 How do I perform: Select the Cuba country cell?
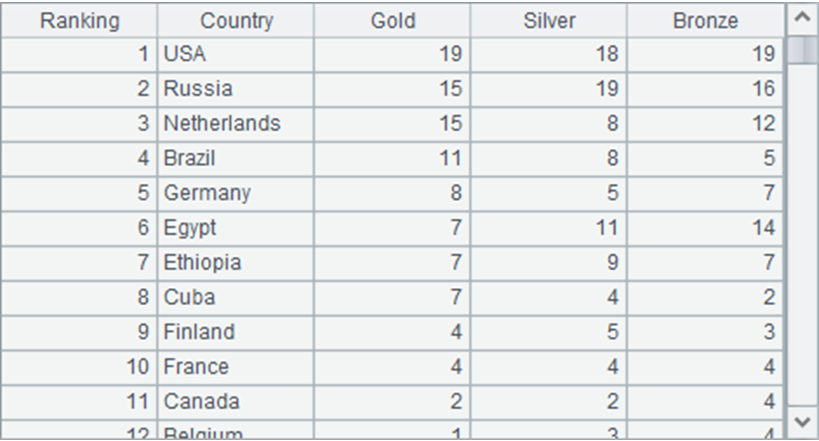pyautogui.click(x=236, y=297)
